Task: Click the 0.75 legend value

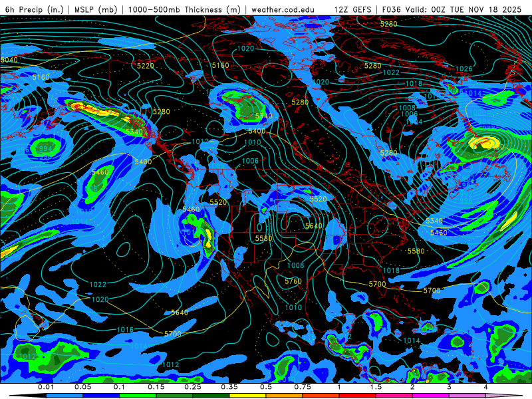Action: (x=303, y=387)
